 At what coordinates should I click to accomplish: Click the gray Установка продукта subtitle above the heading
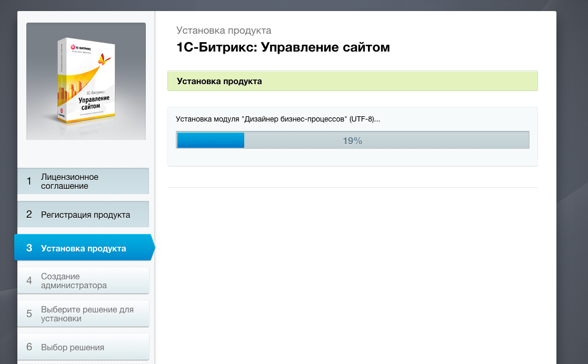[x=224, y=31]
